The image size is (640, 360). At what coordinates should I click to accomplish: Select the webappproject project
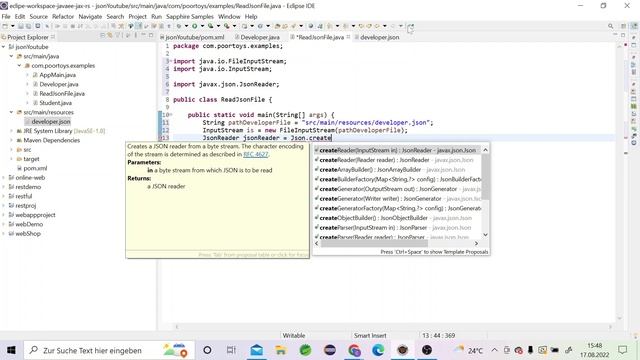click(35, 215)
